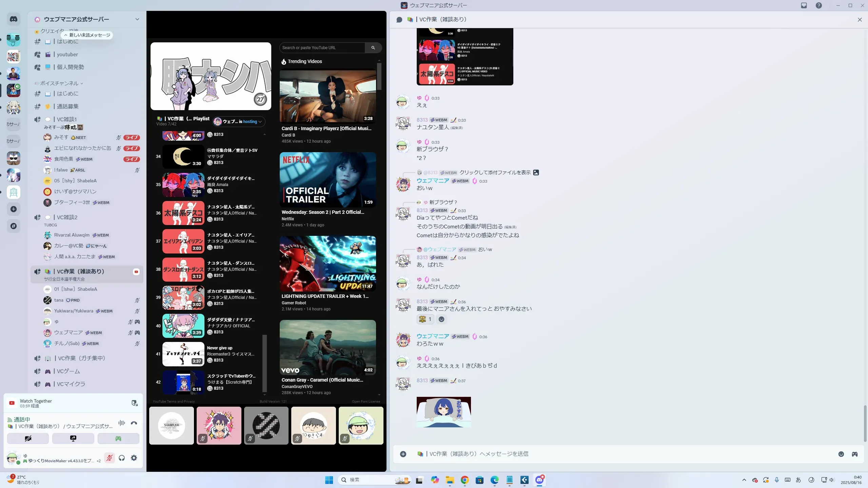Open the ウェブマニア公式サーバー server dropdown
Image resolution: width=868 pixels, height=488 pixels.
[137, 19]
